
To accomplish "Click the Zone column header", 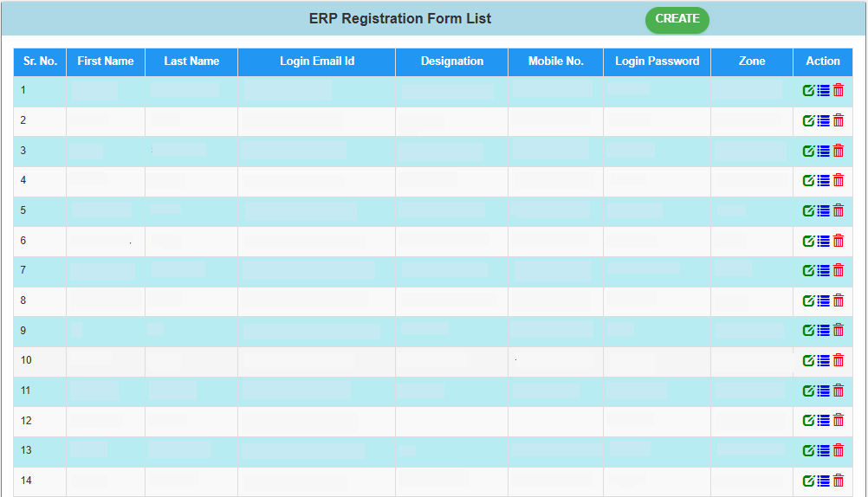I will 752,61.
